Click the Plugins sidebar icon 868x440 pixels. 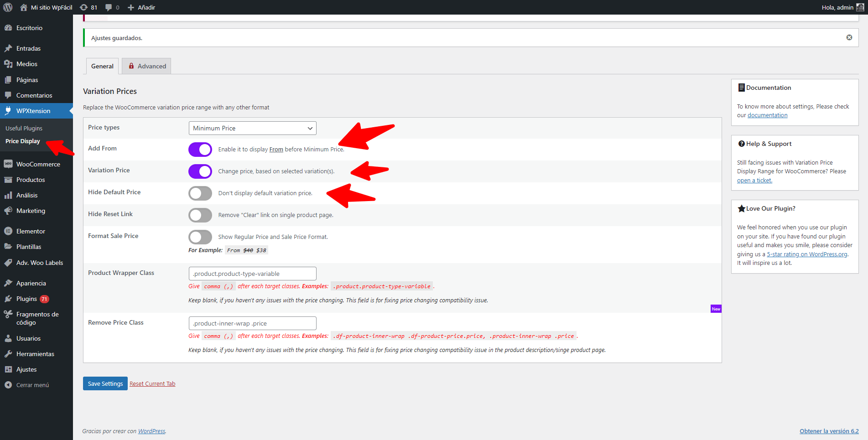click(8, 299)
